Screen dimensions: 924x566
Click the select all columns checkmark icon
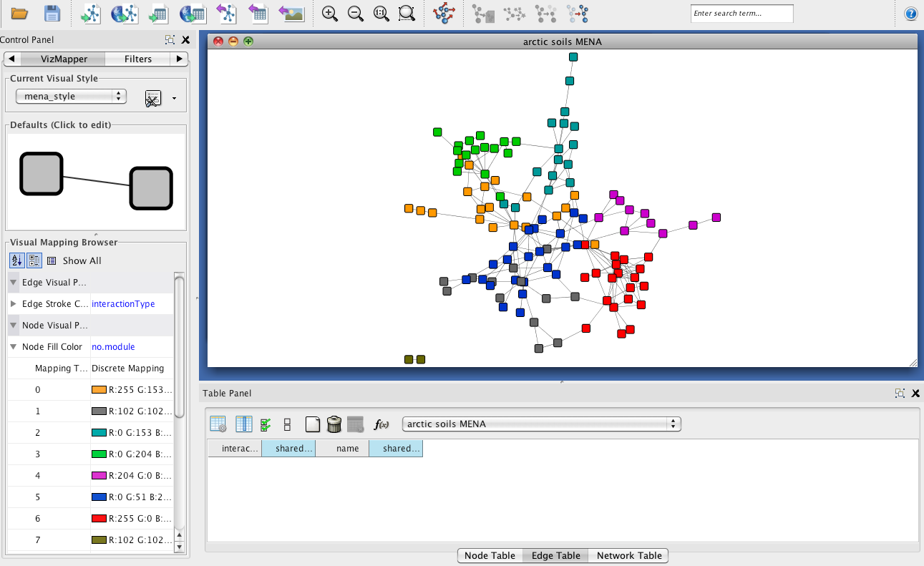click(x=266, y=424)
